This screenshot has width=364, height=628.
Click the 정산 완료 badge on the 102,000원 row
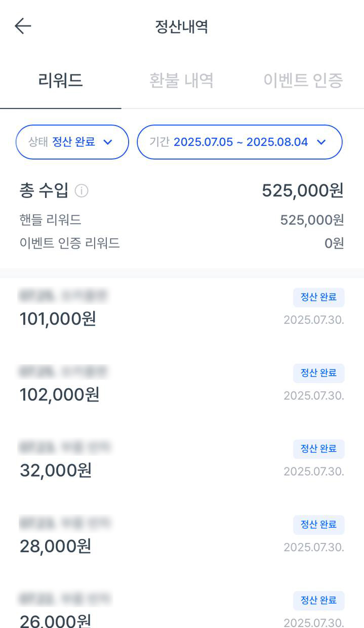[x=319, y=373]
